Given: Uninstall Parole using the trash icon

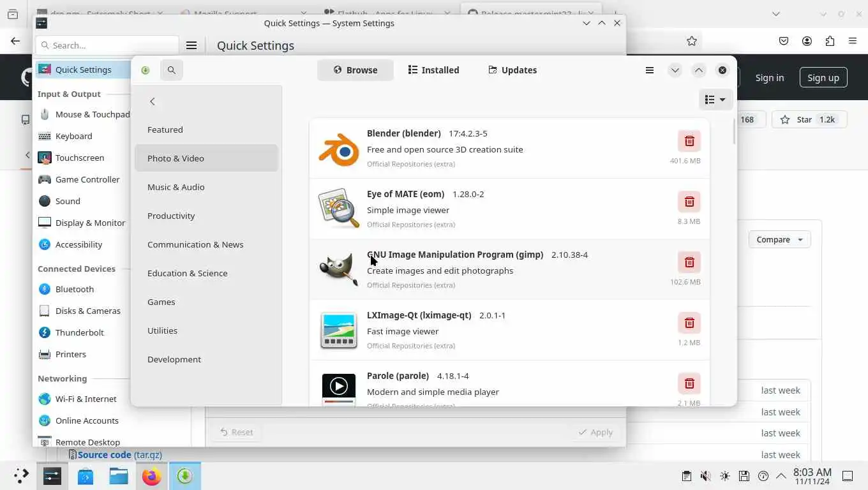Looking at the screenshot, I should pos(689,383).
